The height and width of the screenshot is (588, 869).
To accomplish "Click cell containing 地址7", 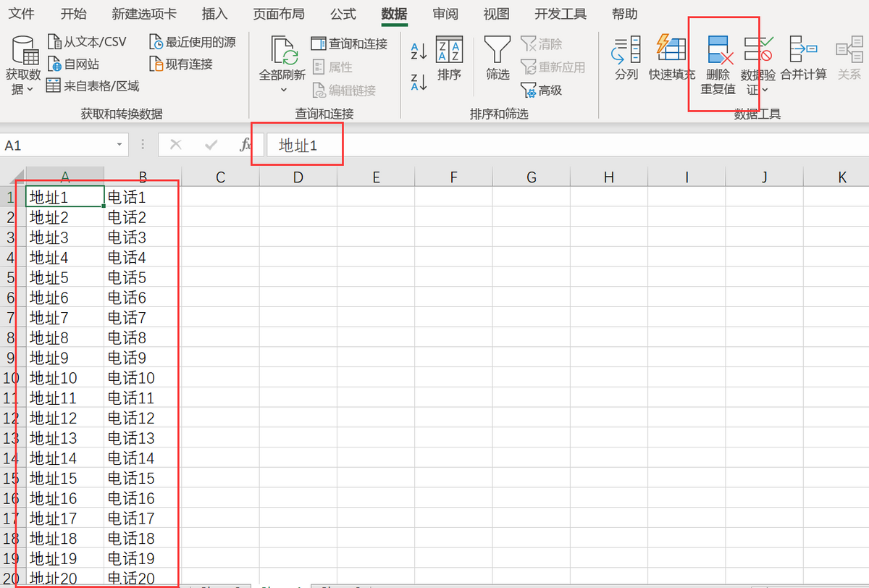I will 65,317.
